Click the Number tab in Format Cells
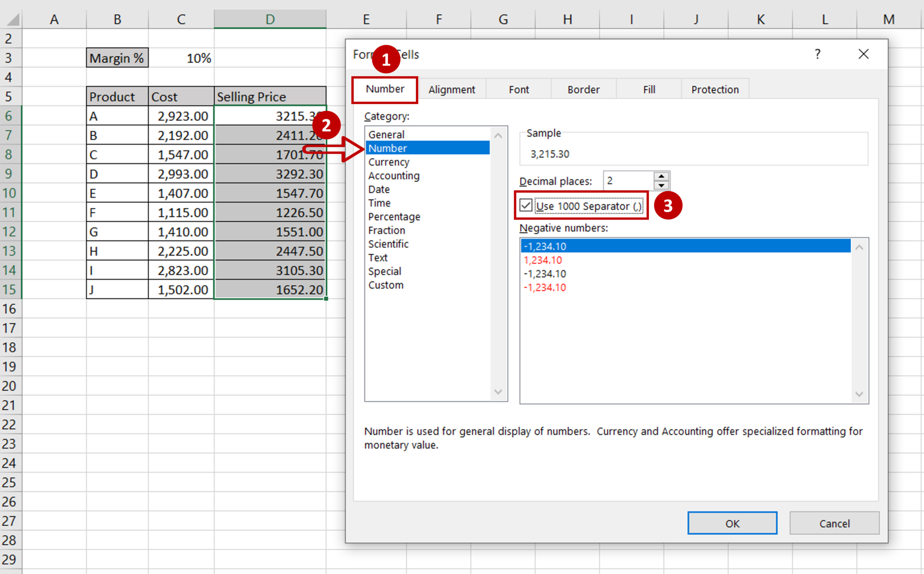The width and height of the screenshot is (924, 574). pos(385,89)
